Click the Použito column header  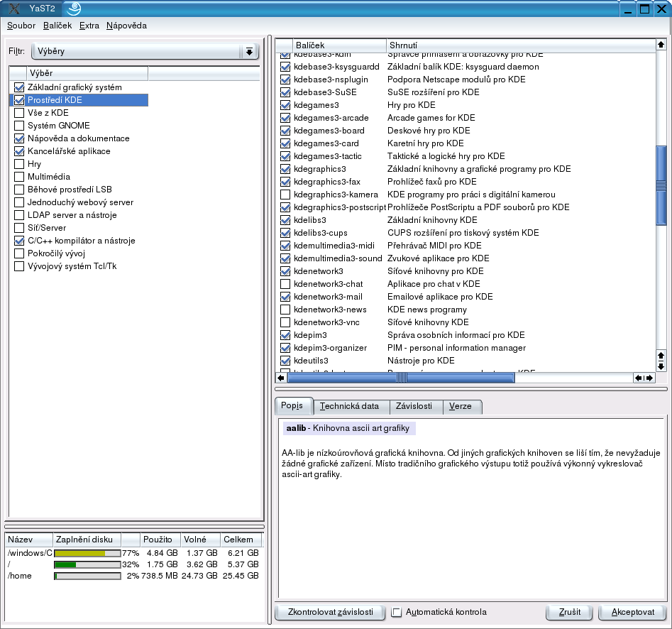(x=160, y=540)
